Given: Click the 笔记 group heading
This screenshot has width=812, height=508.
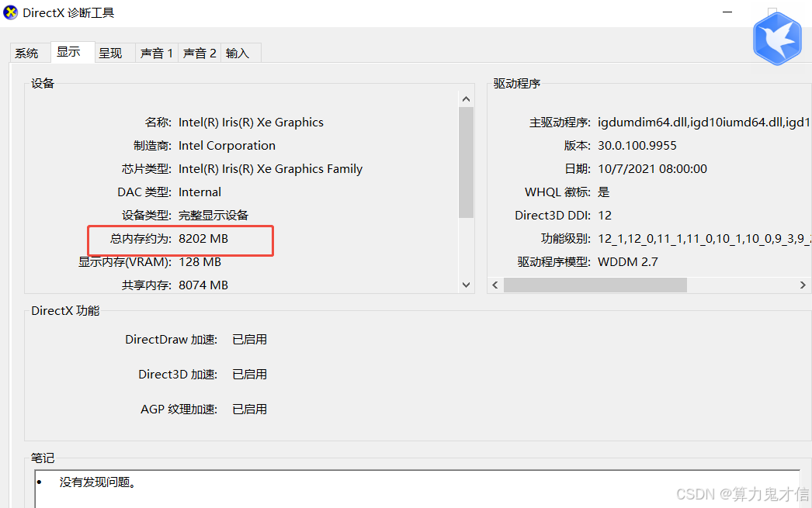Looking at the screenshot, I should tap(43, 458).
